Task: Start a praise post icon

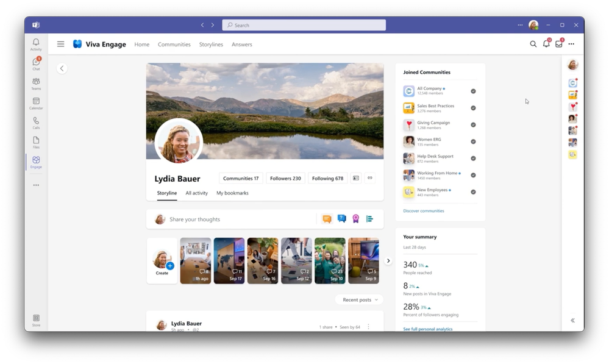Action: 355,219
